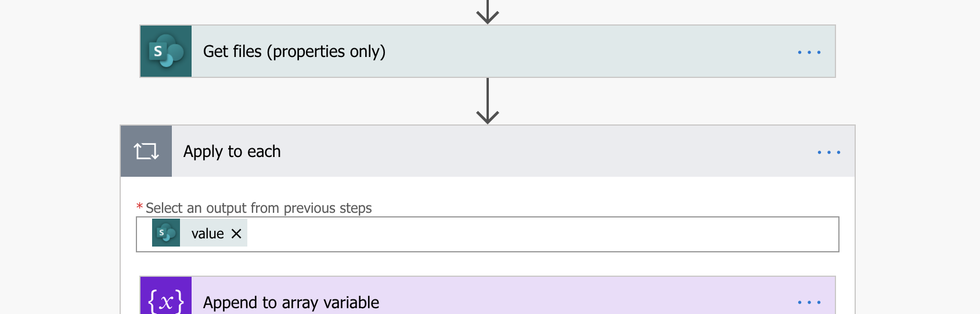This screenshot has height=314, width=980.
Task: Click the SharePoint icon on Get files card
Action: pos(166,51)
